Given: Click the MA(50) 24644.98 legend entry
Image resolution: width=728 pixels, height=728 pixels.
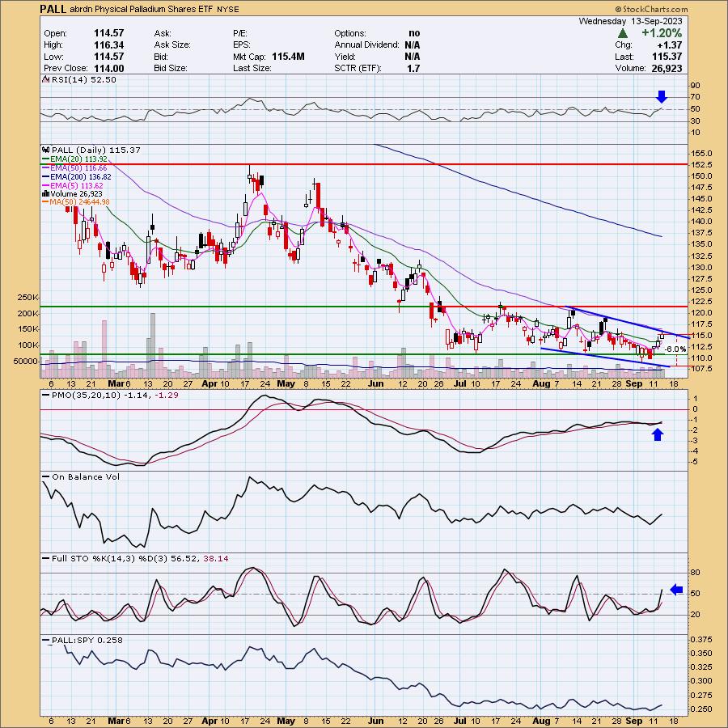Looking at the screenshot, I should point(76,202).
